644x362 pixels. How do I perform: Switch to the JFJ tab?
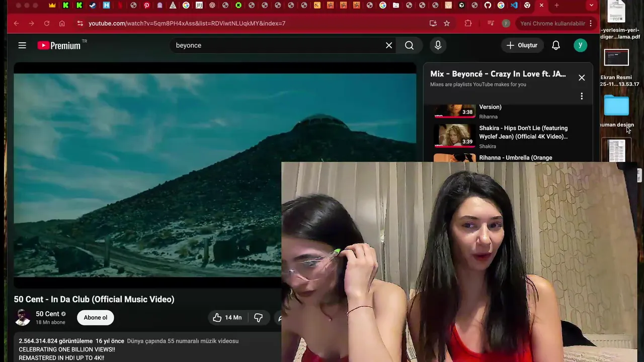click(x=199, y=5)
